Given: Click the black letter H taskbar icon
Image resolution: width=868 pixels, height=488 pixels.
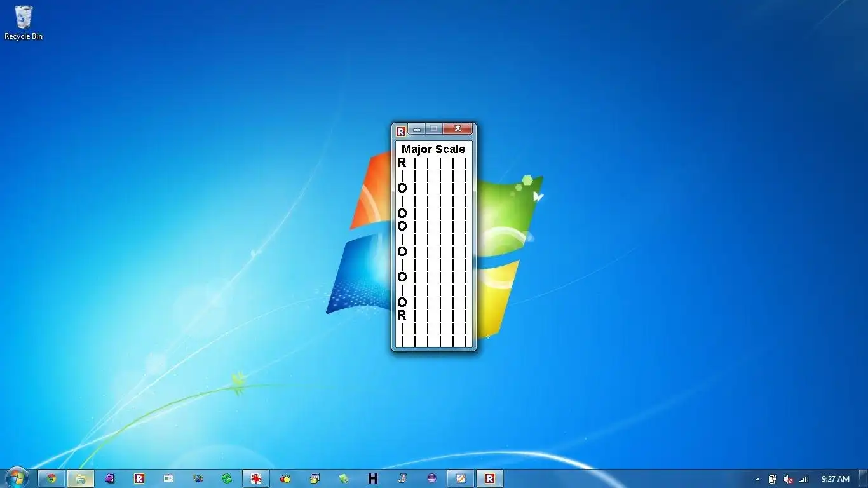Looking at the screenshot, I should coord(373,478).
